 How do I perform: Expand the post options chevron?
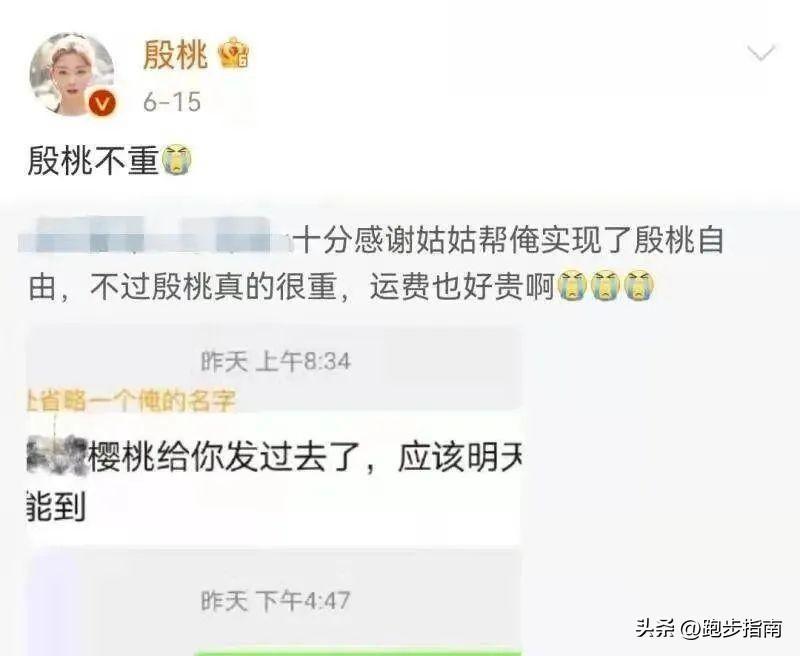point(761,52)
